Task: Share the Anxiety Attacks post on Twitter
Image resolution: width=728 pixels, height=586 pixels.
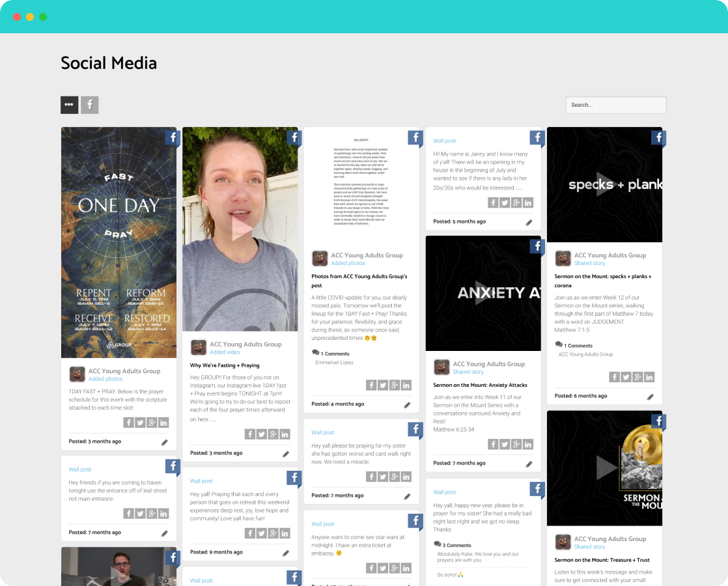Action: point(505,445)
